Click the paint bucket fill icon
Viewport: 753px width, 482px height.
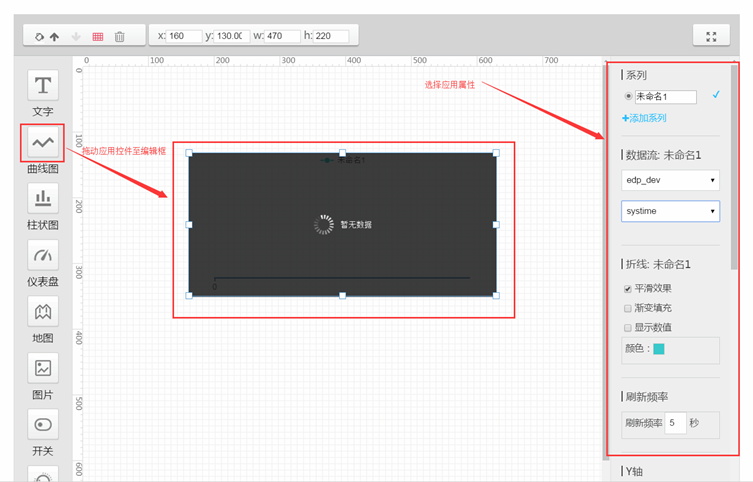(x=39, y=36)
